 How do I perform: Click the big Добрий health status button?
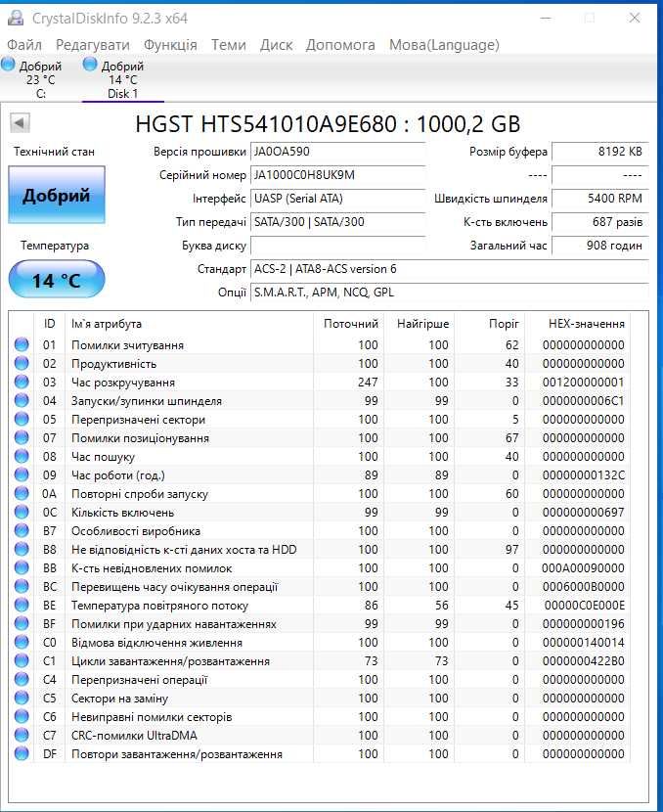point(57,195)
